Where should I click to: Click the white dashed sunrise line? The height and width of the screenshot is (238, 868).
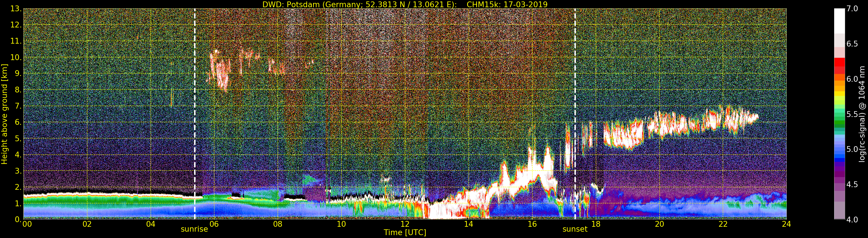click(195, 114)
